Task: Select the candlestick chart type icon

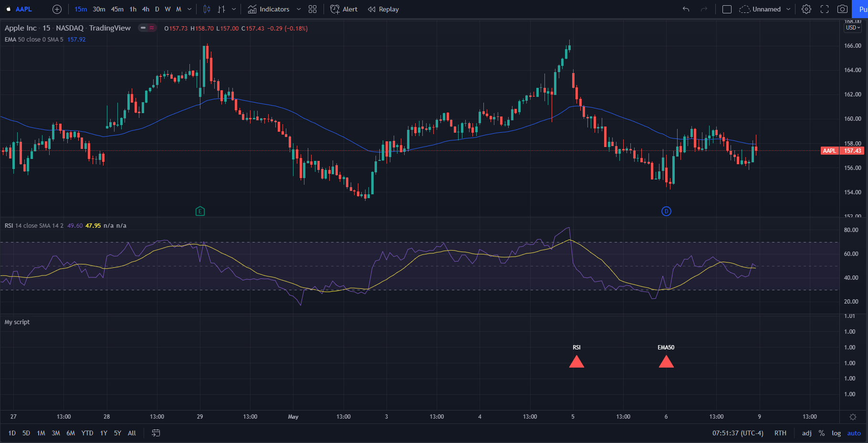Action: coord(207,9)
